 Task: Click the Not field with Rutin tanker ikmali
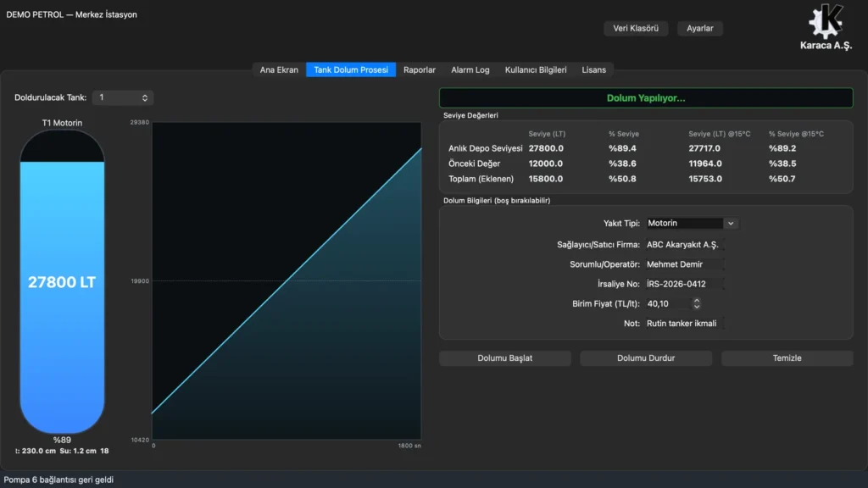pos(685,323)
